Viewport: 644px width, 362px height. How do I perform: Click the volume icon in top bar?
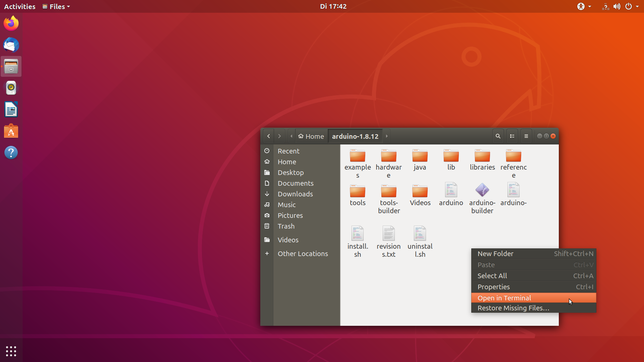(617, 6)
